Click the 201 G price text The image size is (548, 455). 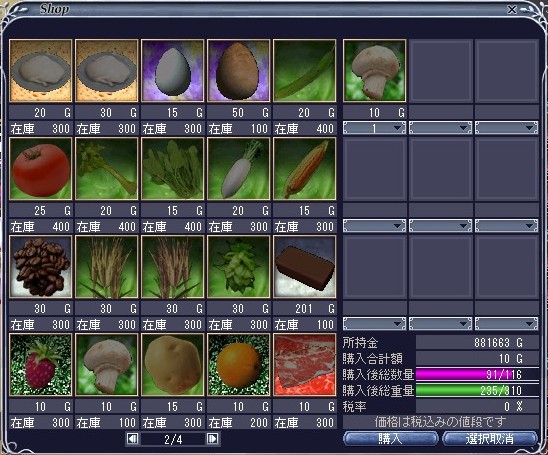pyautogui.click(x=315, y=309)
